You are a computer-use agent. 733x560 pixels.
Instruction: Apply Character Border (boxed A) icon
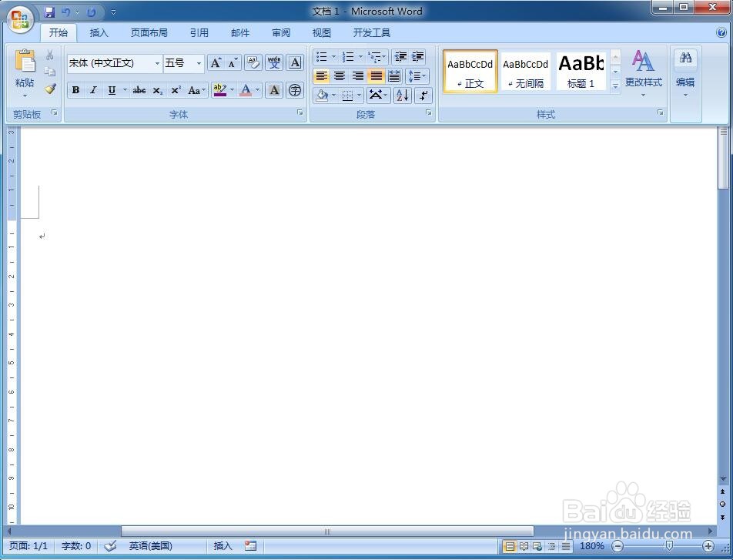point(295,62)
